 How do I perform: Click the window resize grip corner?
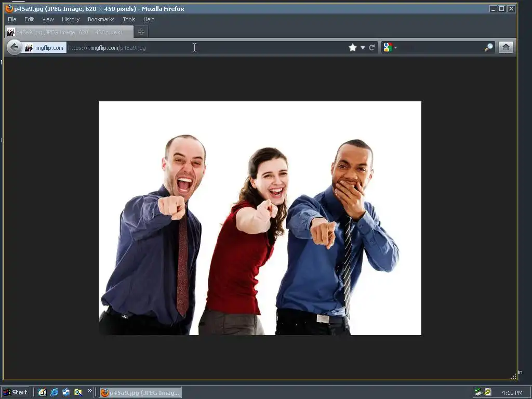pyautogui.click(x=513, y=376)
